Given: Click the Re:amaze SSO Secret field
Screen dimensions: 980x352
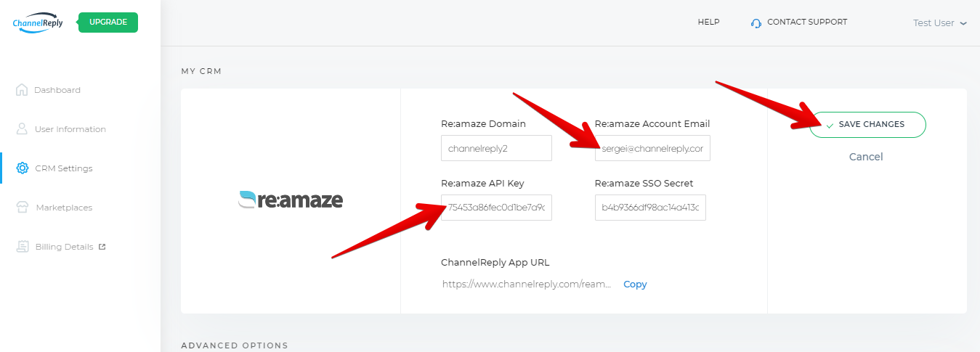Looking at the screenshot, I should [x=650, y=208].
